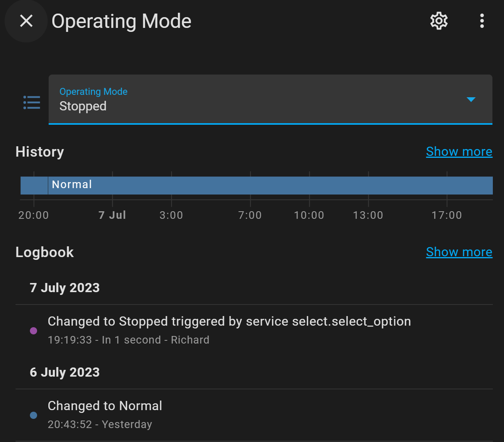Click the dark blue segment at timeline start
The width and height of the screenshot is (504, 442).
pyautogui.click(x=34, y=185)
